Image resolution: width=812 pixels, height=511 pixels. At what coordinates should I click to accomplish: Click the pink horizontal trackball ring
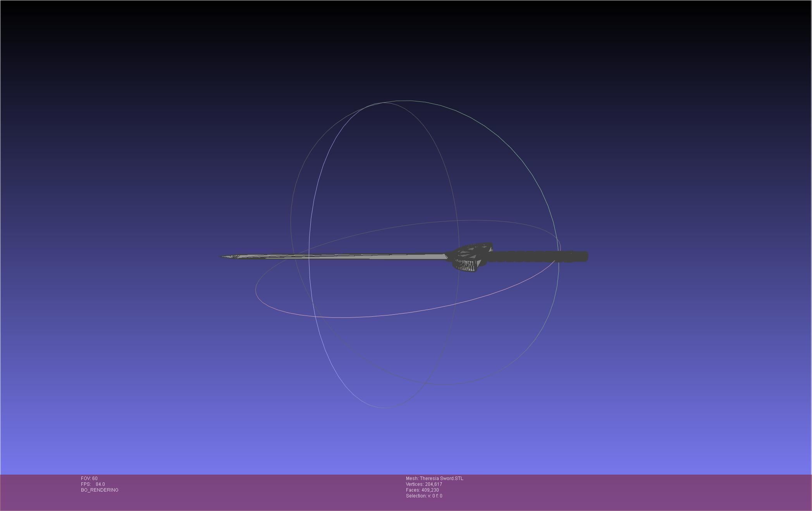349,317
